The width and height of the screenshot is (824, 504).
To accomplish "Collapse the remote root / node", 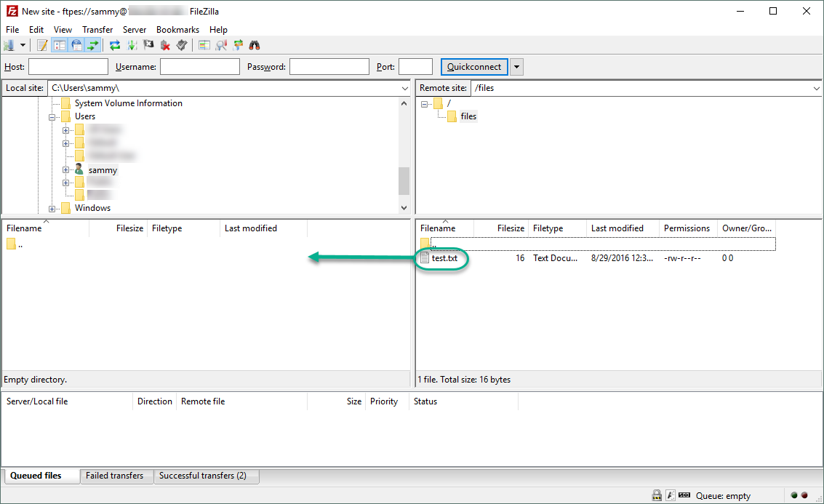I will click(x=424, y=104).
